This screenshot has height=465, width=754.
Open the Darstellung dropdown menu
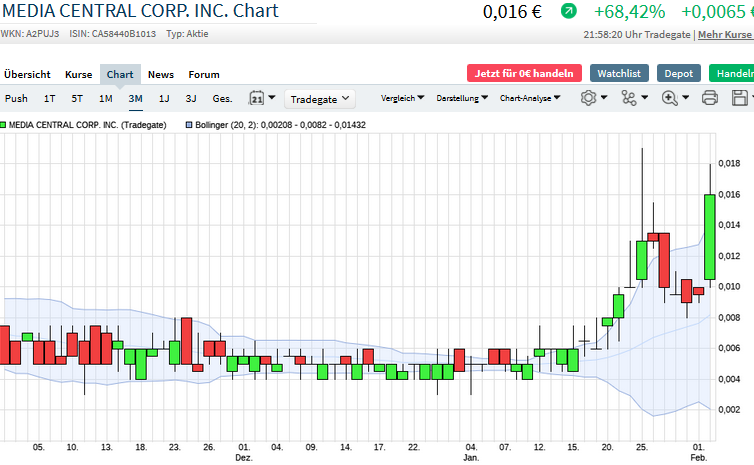(x=462, y=98)
